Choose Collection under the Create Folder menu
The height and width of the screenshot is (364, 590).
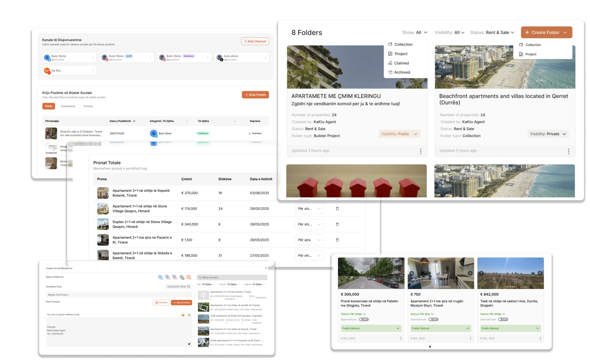530,45
